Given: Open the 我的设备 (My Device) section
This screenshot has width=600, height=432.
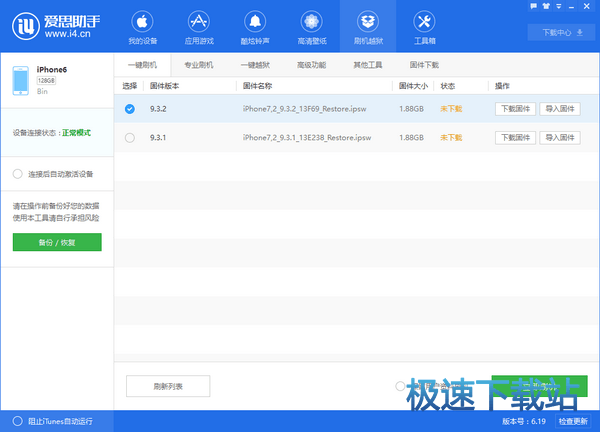Looking at the screenshot, I should pos(142,28).
